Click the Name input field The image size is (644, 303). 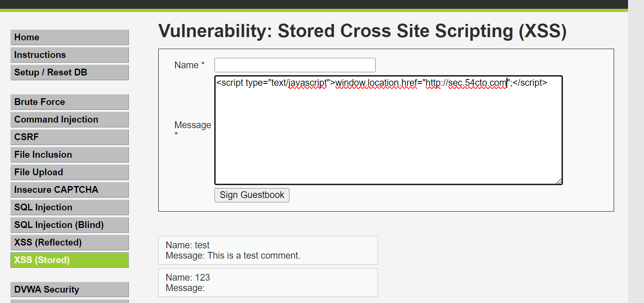coord(295,65)
